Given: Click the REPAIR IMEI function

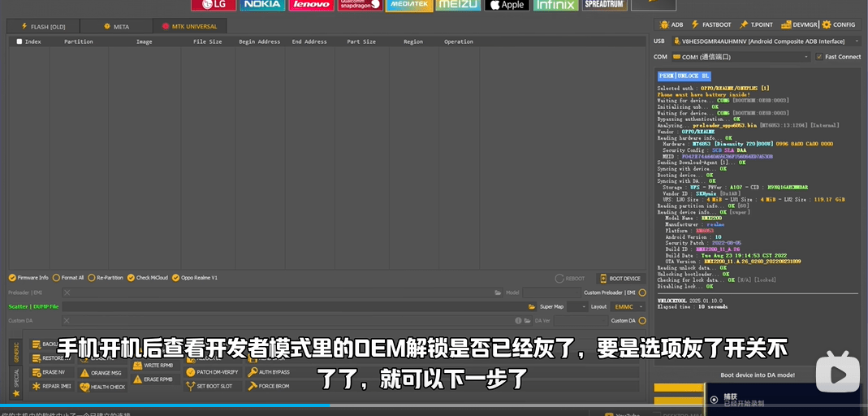Looking at the screenshot, I should click(x=51, y=386).
